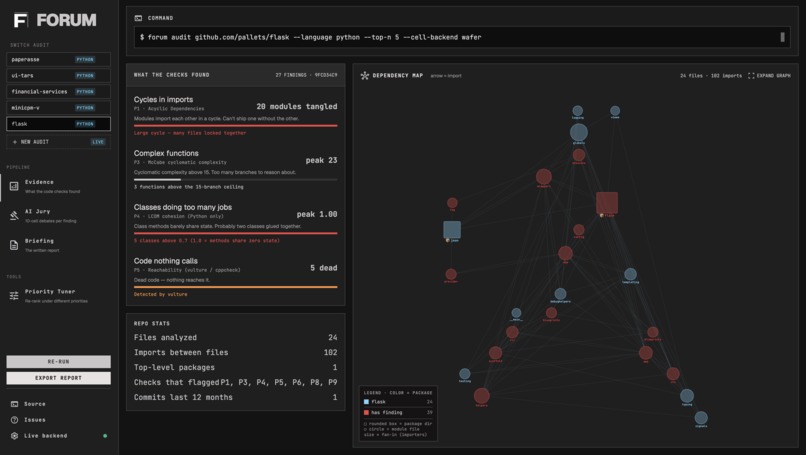Select the blue json package square node
Screen dimensions: 806x455
pos(452,229)
